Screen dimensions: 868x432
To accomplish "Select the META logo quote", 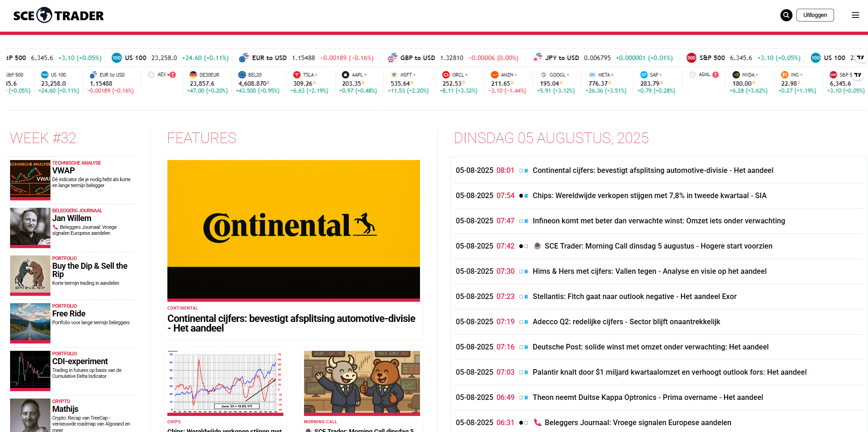I will tap(606, 83).
